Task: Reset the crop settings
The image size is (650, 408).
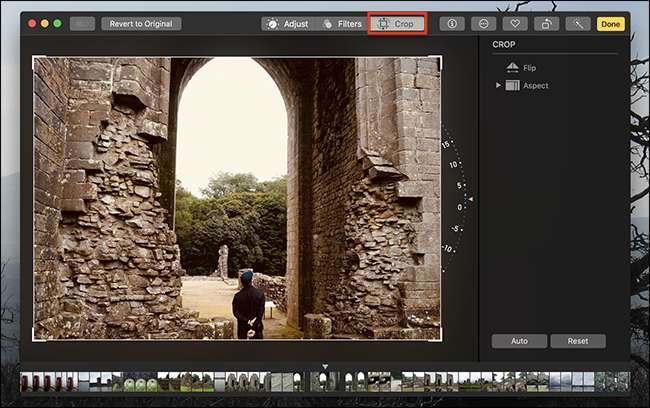Action: [577, 341]
